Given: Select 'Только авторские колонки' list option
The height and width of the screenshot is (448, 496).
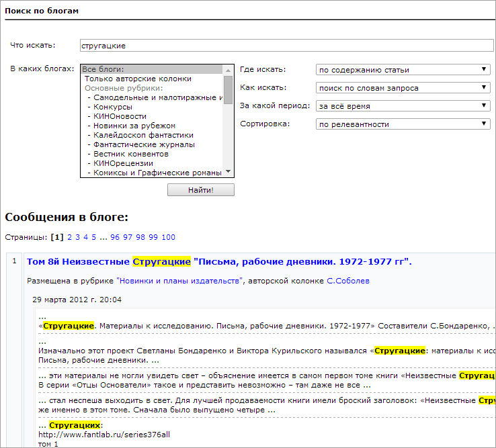Looking at the screenshot, I should tap(138, 79).
